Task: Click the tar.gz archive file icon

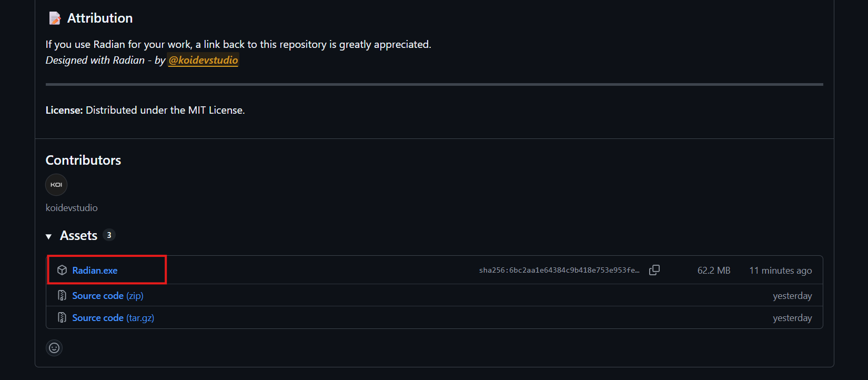Action: pos(62,318)
